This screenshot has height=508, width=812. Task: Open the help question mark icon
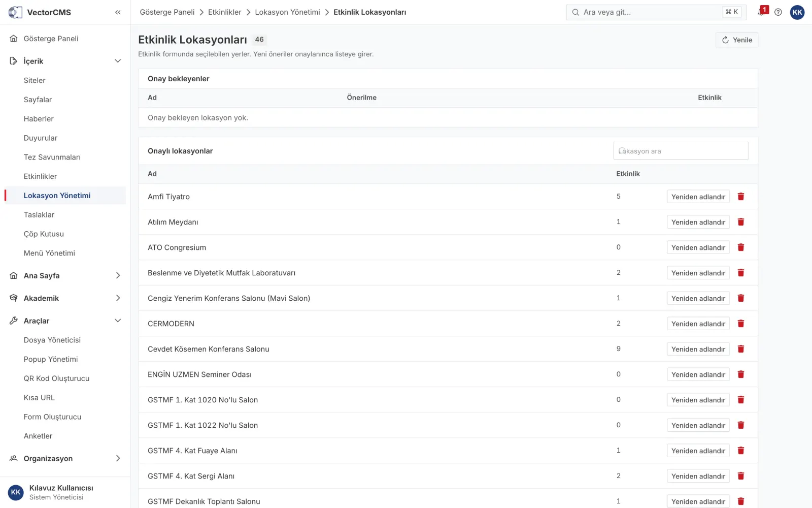coord(778,12)
